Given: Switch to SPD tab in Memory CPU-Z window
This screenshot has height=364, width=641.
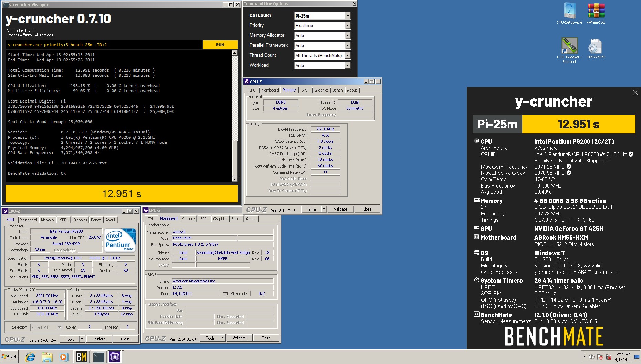Looking at the screenshot, I should point(305,90).
